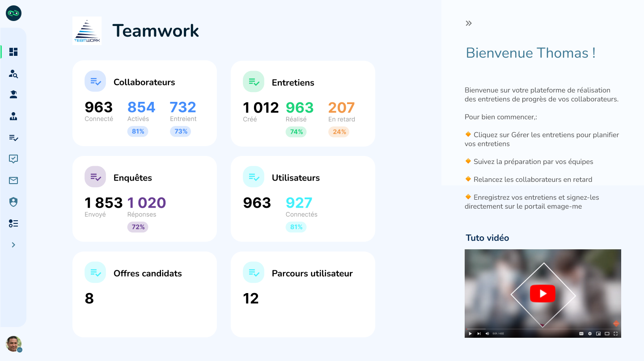Open the Utilisateurs card title
The width and height of the screenshot is (644, 361).
[x=296, y=178]
